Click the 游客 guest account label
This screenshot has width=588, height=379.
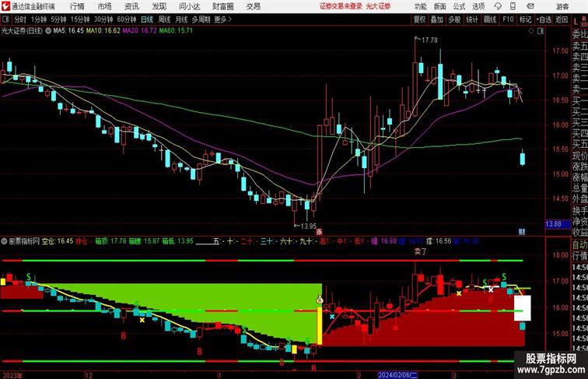(x=562, y=6)
